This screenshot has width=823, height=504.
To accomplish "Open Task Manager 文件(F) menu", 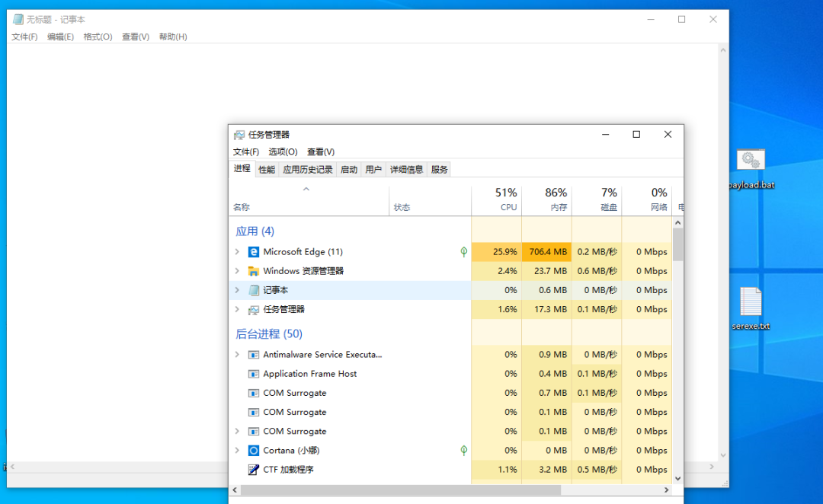I will pyautogui.click(x=246, y=152).
